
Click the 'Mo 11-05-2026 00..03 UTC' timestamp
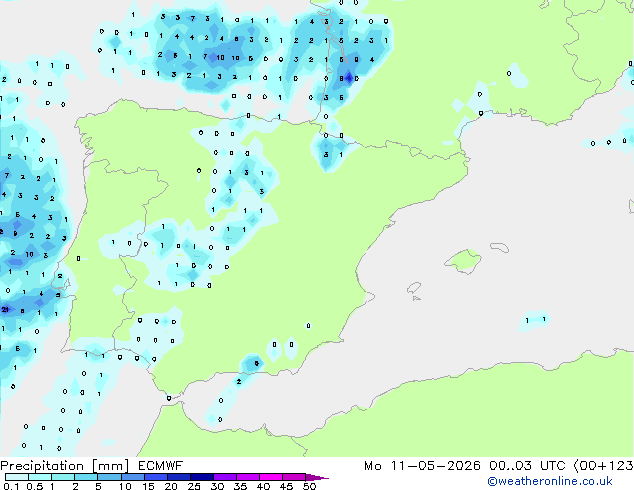[465, 466]
